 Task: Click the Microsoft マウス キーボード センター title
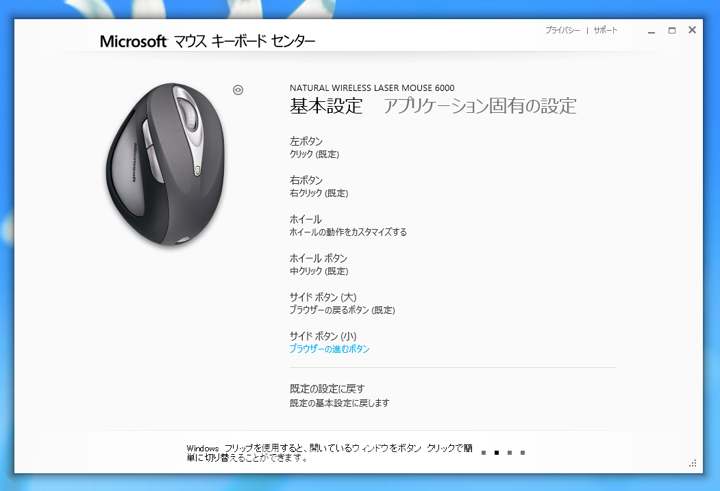click(207, 41)
